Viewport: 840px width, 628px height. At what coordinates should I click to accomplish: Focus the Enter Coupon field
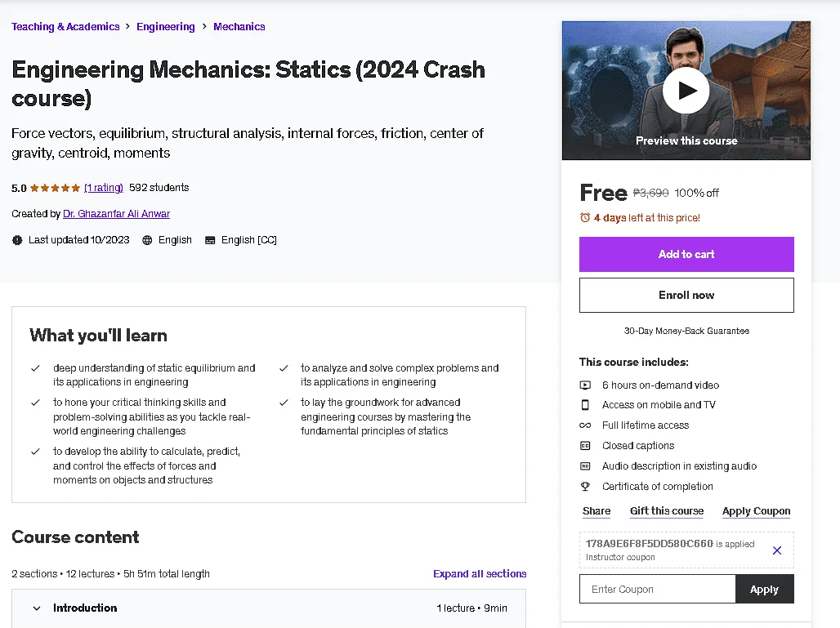click(x=657, y=589)
